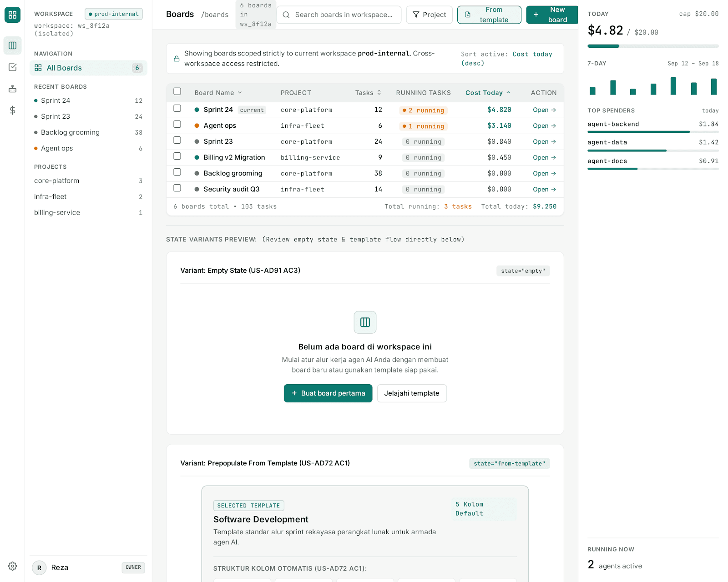Image resolution: width=728 pixels, height=582 pixels.
Task: Open Sprint 24 in recent boards
Action: (88, 100)
